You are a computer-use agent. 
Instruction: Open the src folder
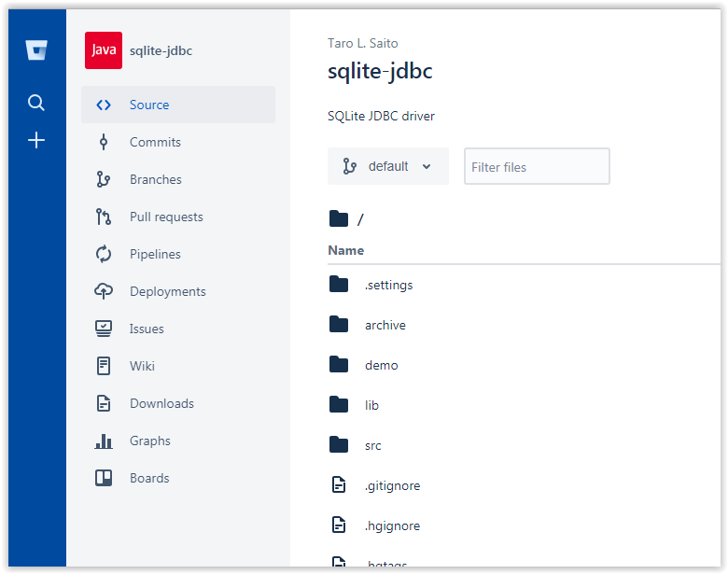point(372,446)
